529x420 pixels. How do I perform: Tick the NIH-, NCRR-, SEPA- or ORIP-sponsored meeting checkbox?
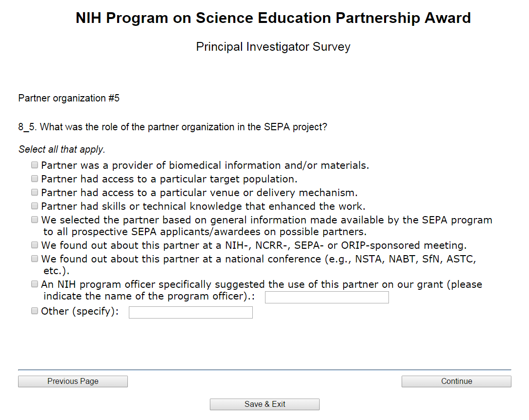coord(35,245)
